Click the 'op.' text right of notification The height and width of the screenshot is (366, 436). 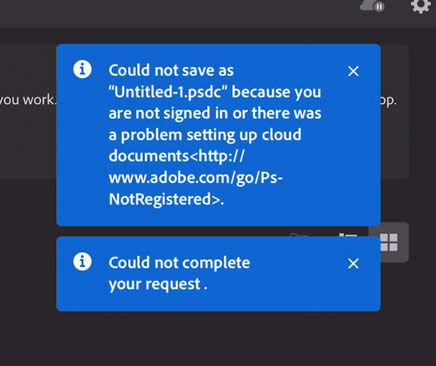pos(389,100)
